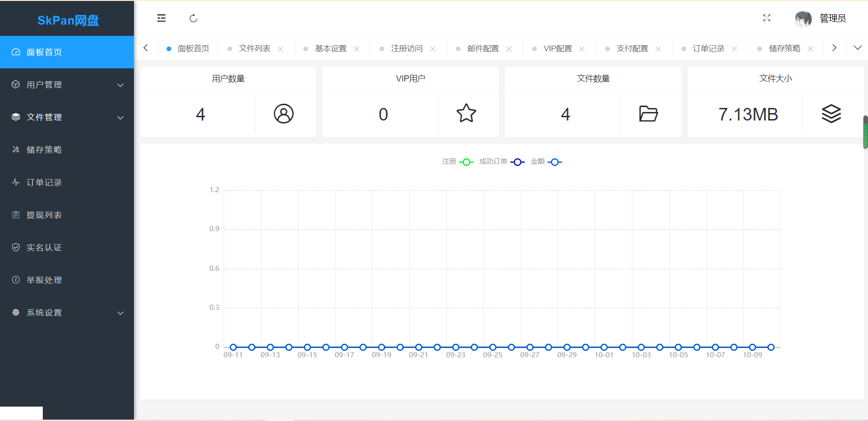Open 订单记录 in the sidebar
This screenshot has width=868, height=421.
click(x=44, y=182)
